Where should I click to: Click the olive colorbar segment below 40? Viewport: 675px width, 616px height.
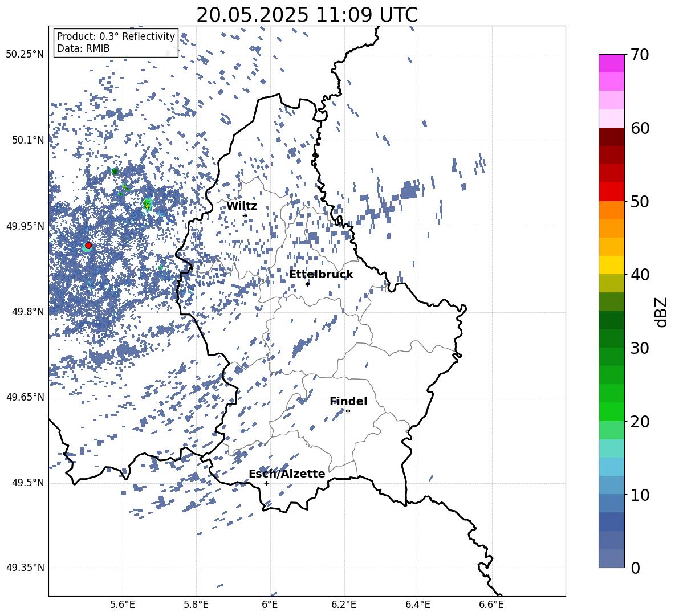click(611, 283)
